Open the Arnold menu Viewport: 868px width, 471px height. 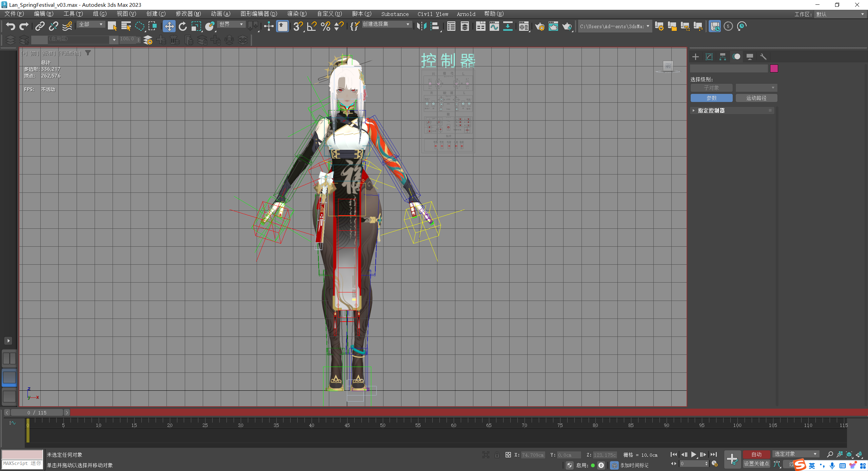coord(466,14)
